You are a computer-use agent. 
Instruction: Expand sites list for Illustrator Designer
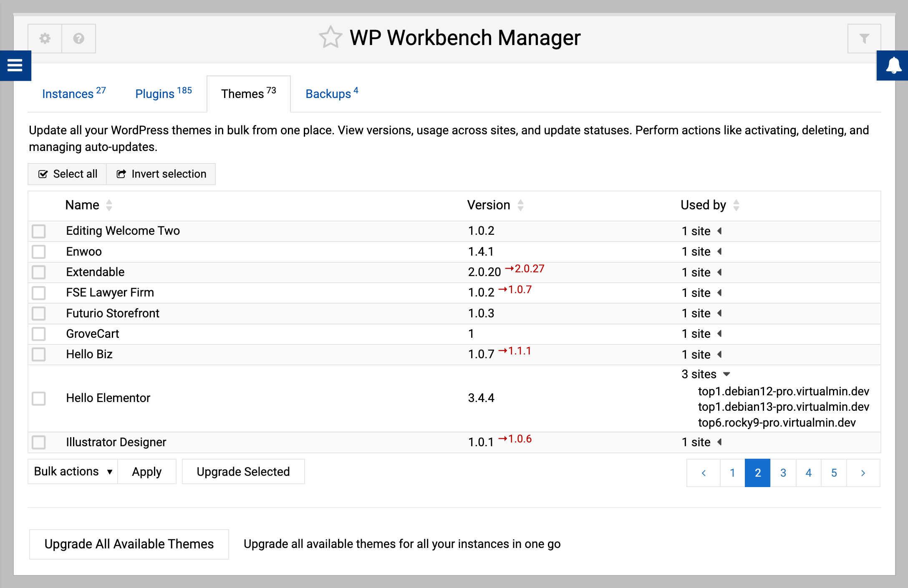coord(719,442)
